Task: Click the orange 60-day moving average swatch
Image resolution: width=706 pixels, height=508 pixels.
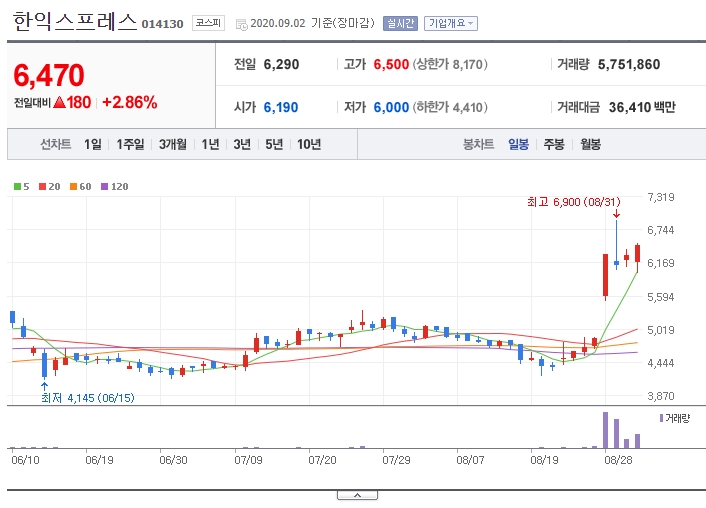Action: point(73,186)
